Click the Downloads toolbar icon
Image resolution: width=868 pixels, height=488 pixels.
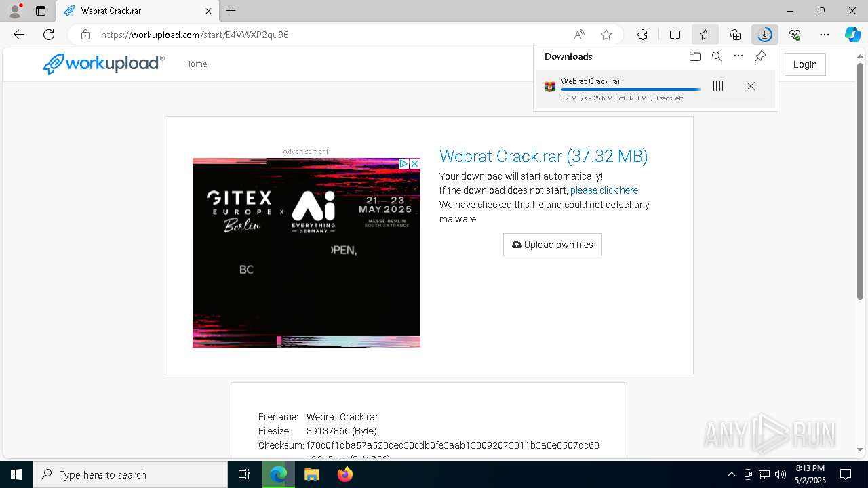click(x=765, y=35)
